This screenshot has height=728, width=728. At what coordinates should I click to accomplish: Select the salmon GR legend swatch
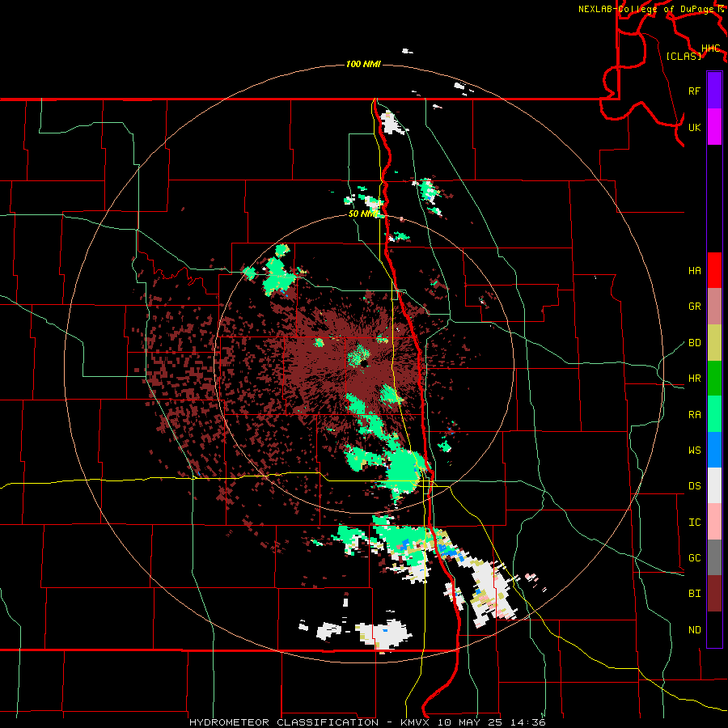click(x=714, y=307)
